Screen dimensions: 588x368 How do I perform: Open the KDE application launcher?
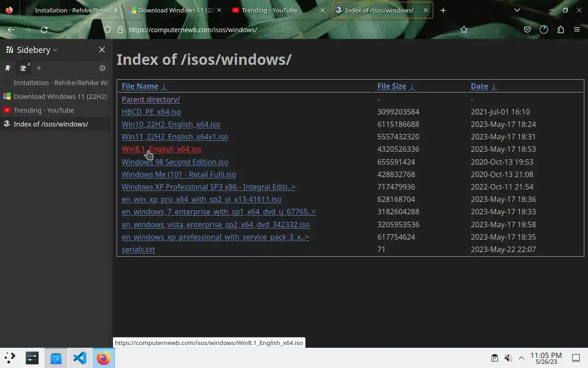[x=10, y=358]
